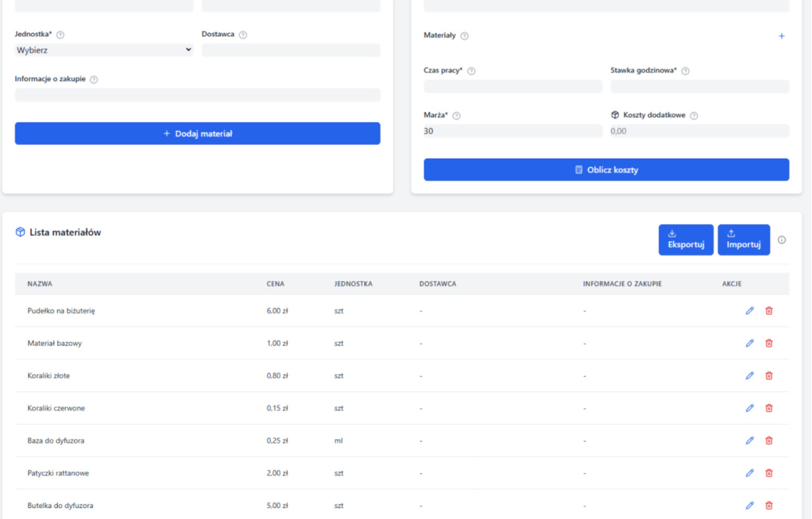Click Oblicz koszty button
The height and width of the screenshot is (519, 812).
606,169
